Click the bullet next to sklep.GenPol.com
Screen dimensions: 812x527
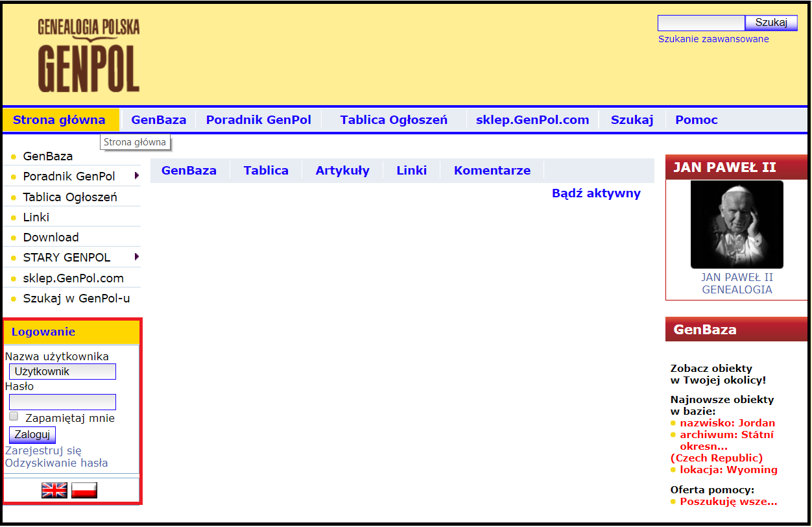[14, 278]
